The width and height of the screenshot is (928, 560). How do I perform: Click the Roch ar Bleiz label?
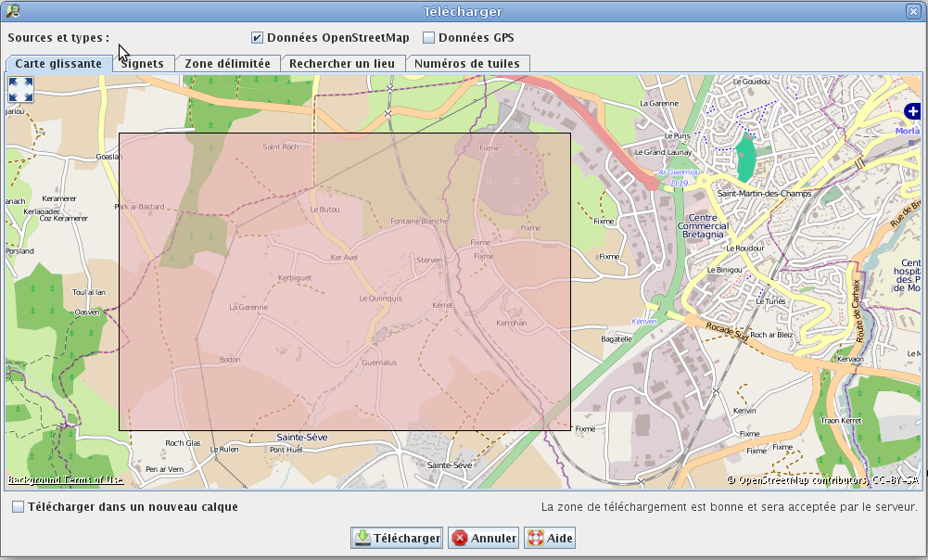(x=771, y=335)
